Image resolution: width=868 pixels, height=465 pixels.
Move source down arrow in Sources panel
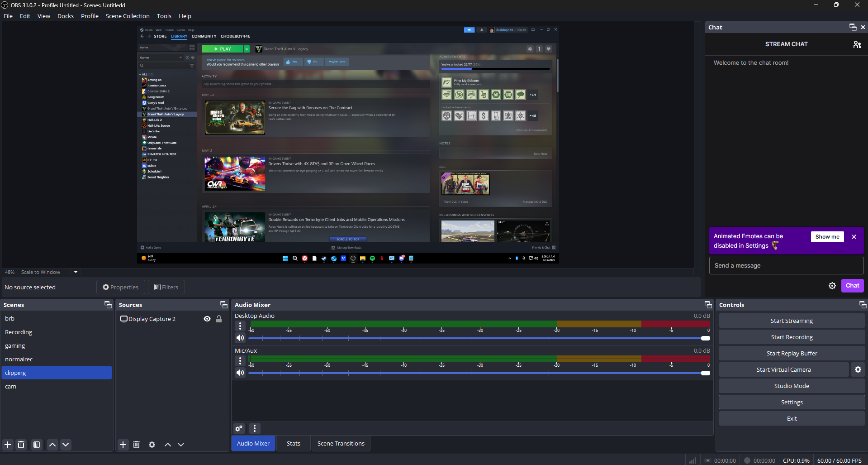pos(181,445)
